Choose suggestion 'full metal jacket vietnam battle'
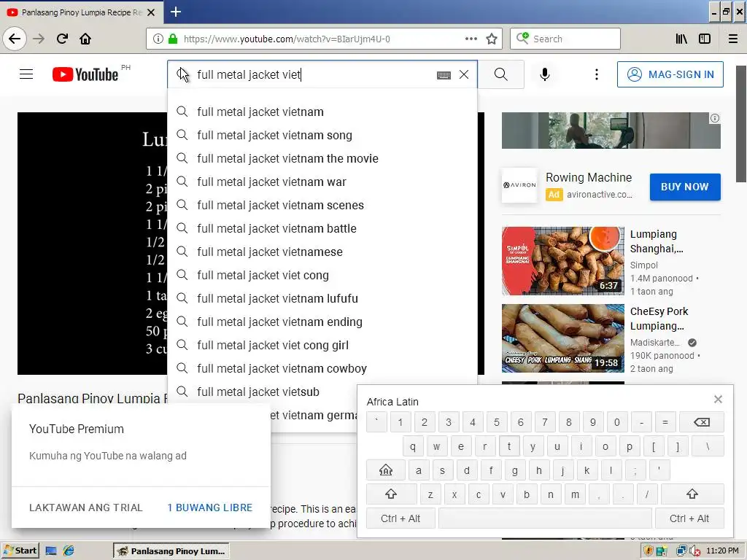The image size is (747, 560). coord(322,228)
